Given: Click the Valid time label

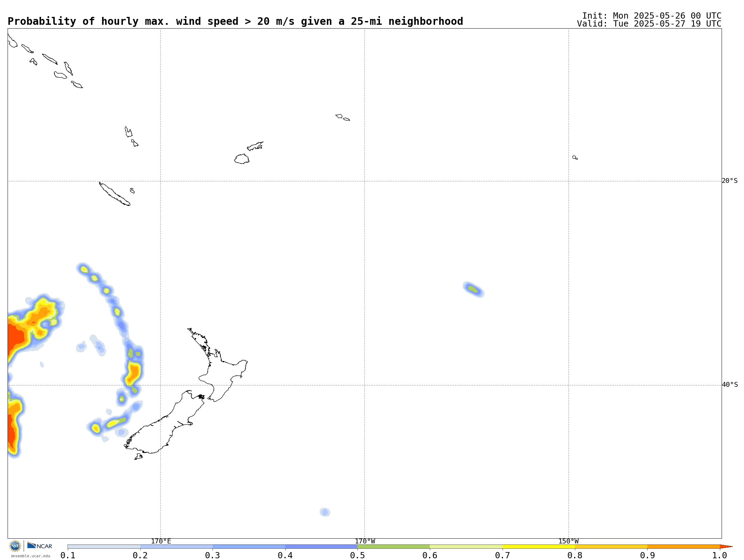Looking at the screenshot, I should point(649,24).
